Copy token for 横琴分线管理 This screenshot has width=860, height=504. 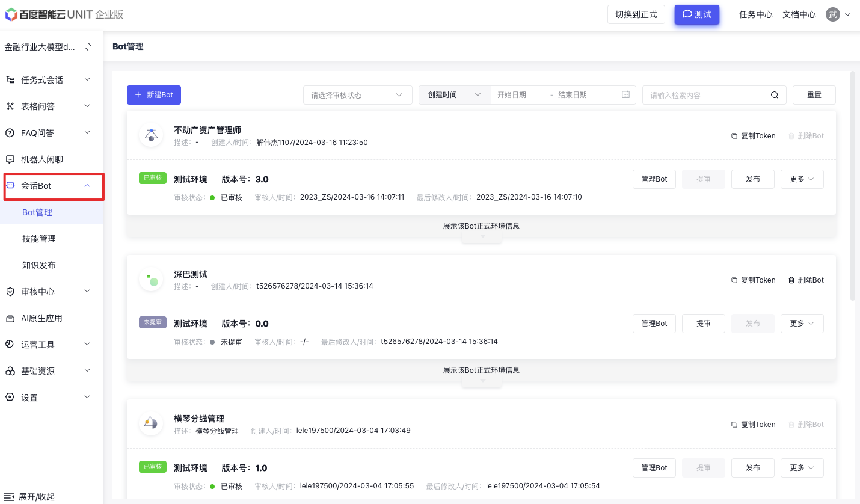pos(754,425)
